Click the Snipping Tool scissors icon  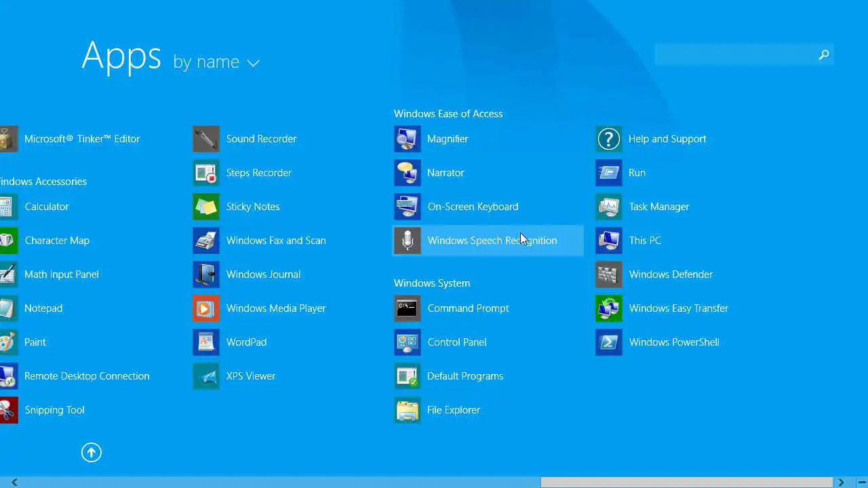coord(8,410)
